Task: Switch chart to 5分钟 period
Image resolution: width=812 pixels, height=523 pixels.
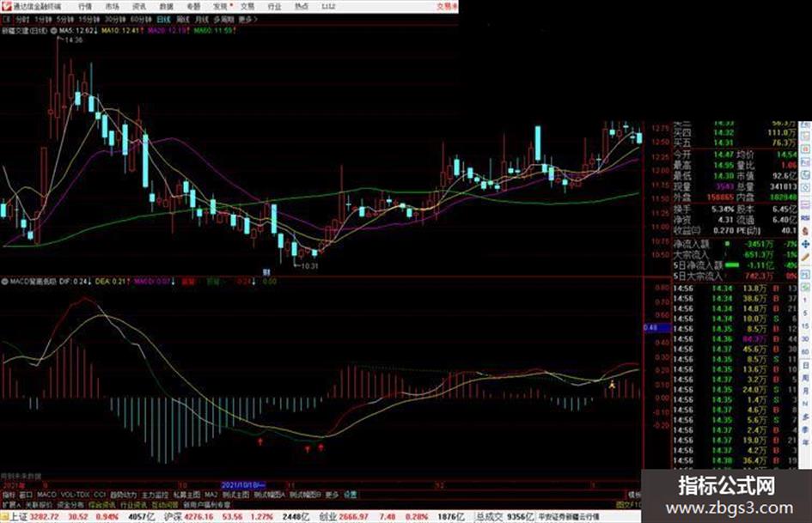Action: point(65,20)
